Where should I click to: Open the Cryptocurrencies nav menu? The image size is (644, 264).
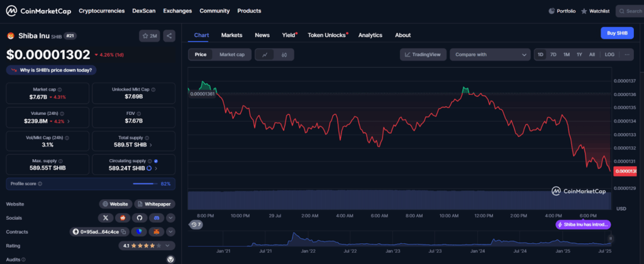(101, 11)
